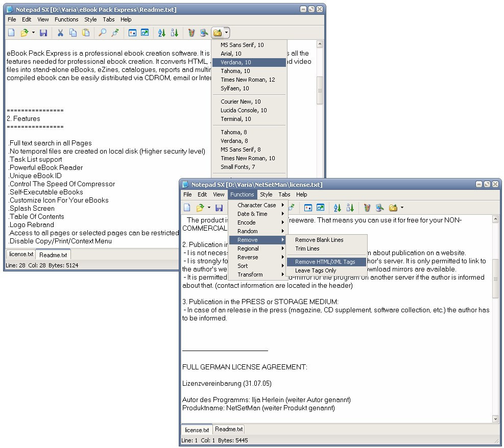Expand the Random submenu
Image resolution: width=504 pixels, height=448 pixels.
[x=258, y=231]
